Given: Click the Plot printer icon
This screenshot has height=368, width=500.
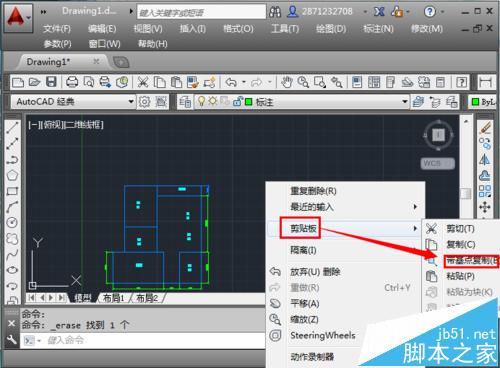Looking at the screenshot, I should pyautogui.click(x=72, y=82).
